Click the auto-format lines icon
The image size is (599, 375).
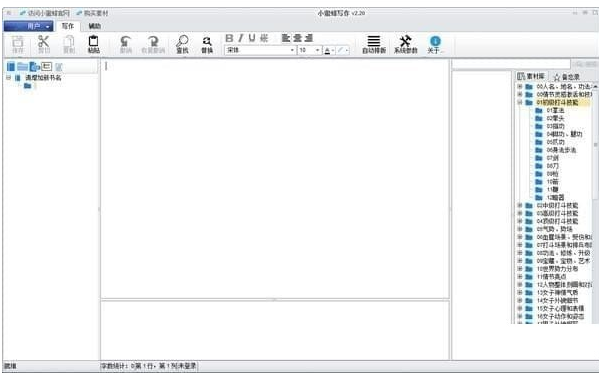coord(374,41)
